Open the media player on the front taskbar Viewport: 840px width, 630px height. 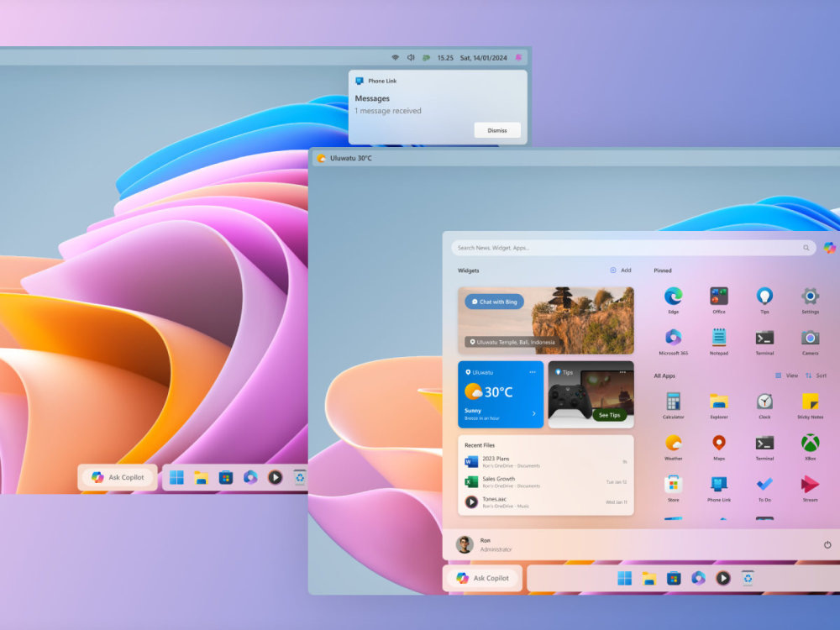723,578
